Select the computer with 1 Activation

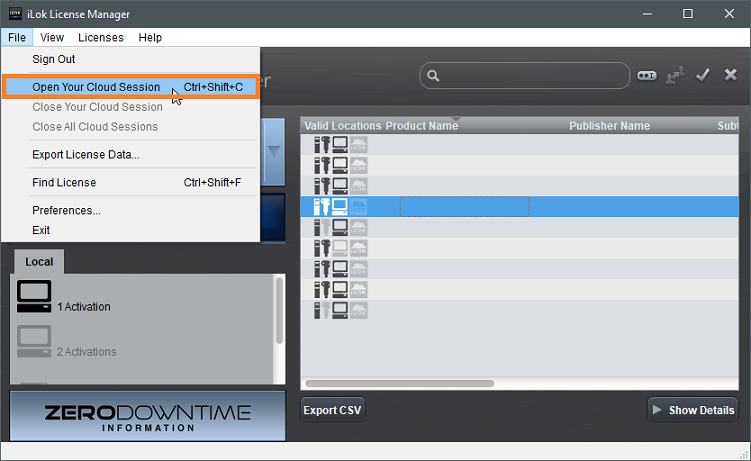tap(34, 297)
